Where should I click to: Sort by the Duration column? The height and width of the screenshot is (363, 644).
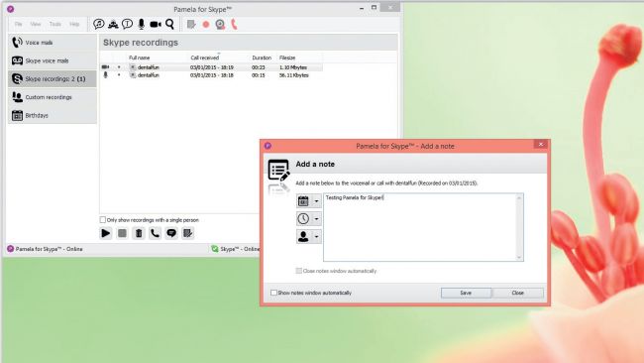(x=262, y=58)
